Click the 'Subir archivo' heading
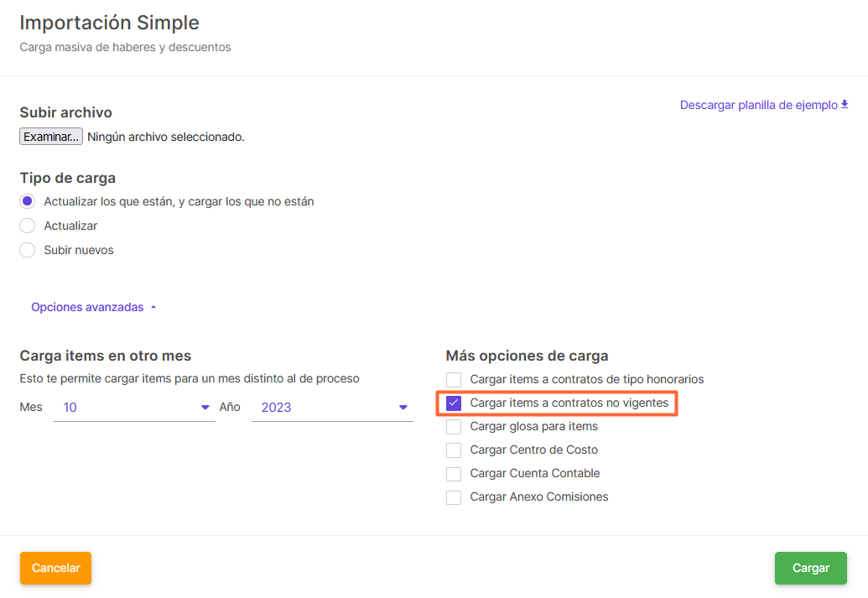 pyautogui.click(x=66, y=112)
